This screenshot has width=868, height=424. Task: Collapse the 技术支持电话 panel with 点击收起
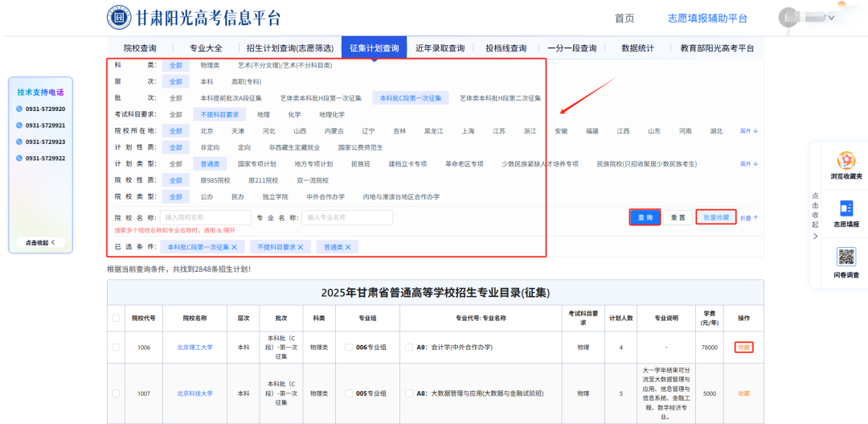pyautogui.click(x=41, y=242)
